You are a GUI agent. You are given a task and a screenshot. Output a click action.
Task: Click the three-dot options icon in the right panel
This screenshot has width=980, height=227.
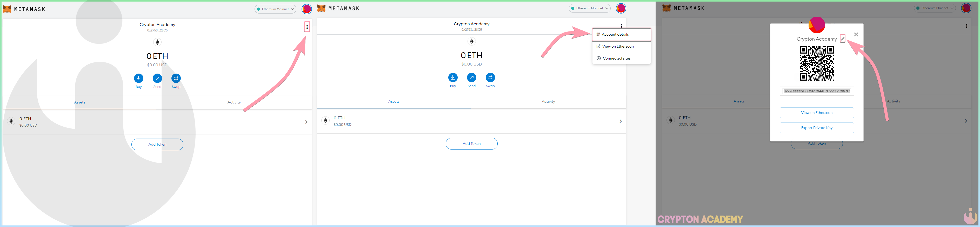pyautogui.click(x=966, y=26)
